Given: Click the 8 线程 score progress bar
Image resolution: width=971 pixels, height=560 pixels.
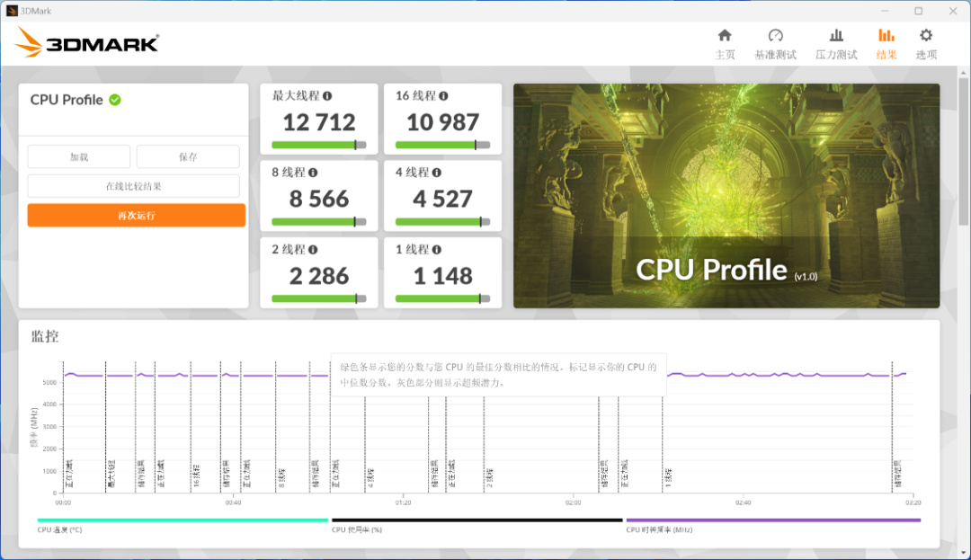Looking at the screenshot, I should tap(319, 221).
